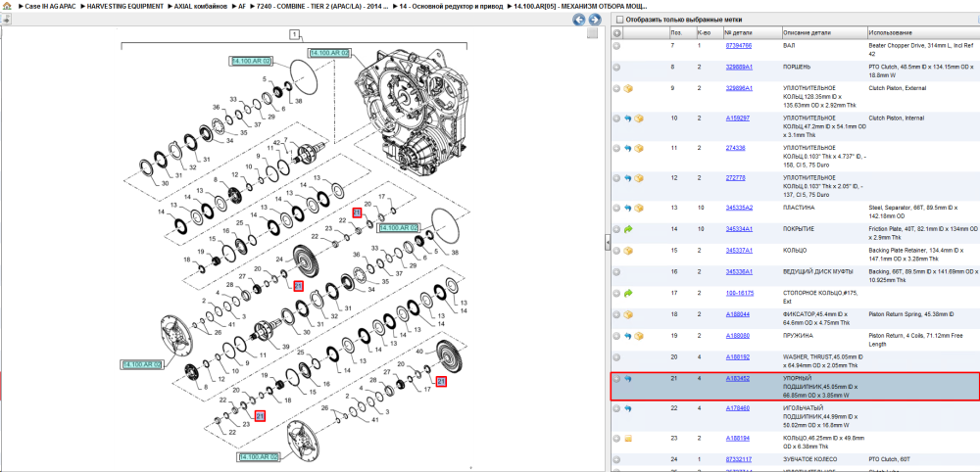Click callout 7 near upper shaft
980x472 pixels.
point(285,139)
